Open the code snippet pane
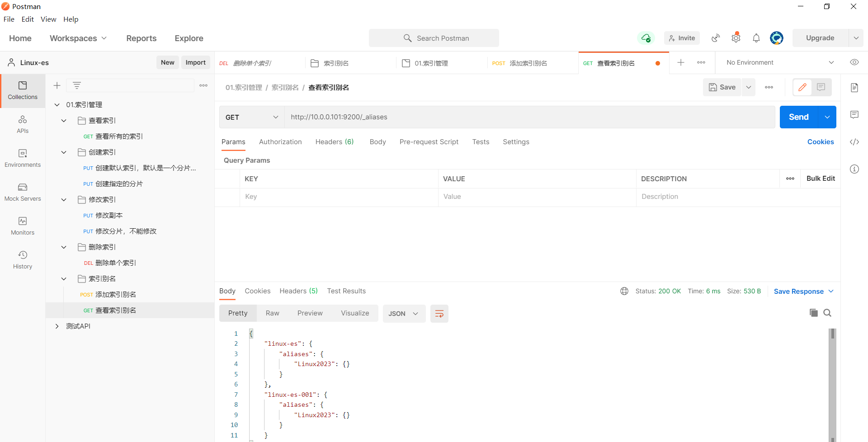The width and height of the screenshot is (868, 442). pos(854,142)
